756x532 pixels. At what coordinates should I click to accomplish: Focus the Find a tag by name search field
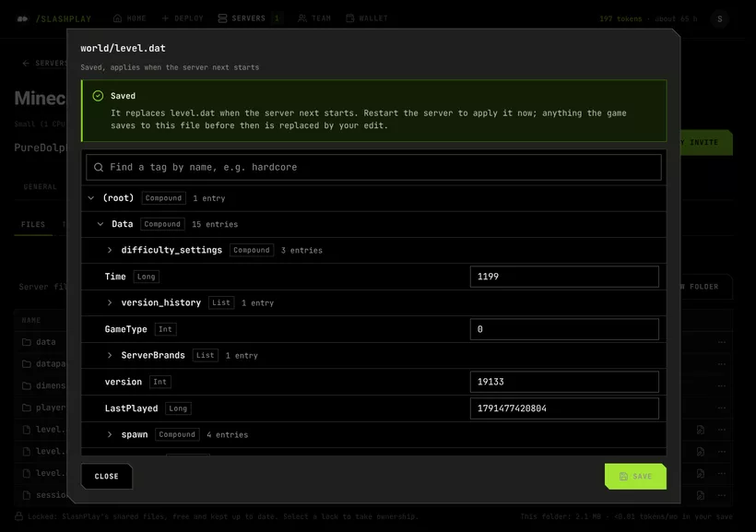coord(373,168)
